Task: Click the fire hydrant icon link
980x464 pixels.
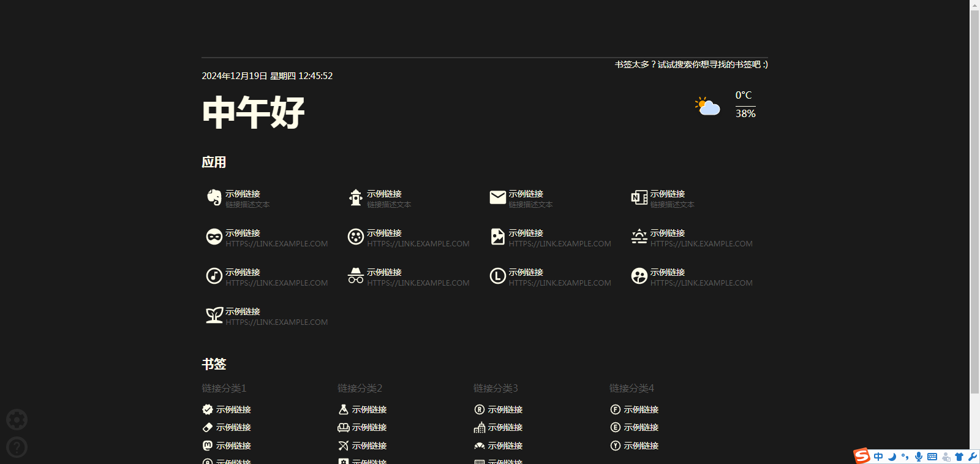Action: coord(356,197)
